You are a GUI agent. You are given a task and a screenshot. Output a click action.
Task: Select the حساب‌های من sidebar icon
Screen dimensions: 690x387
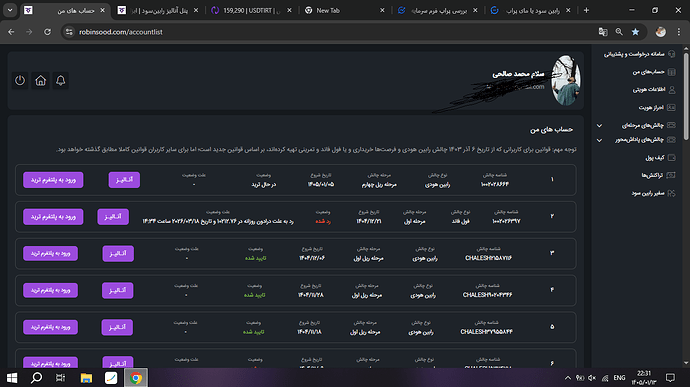(x=672, y=72)
